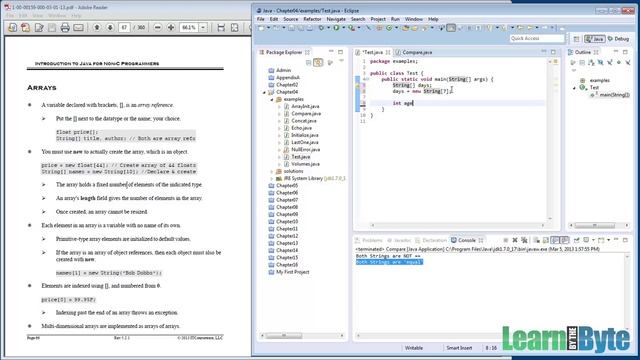Expand the JRE System Library node
The height and width of the screenshot is (360, 640).
(x=272, y=178)
